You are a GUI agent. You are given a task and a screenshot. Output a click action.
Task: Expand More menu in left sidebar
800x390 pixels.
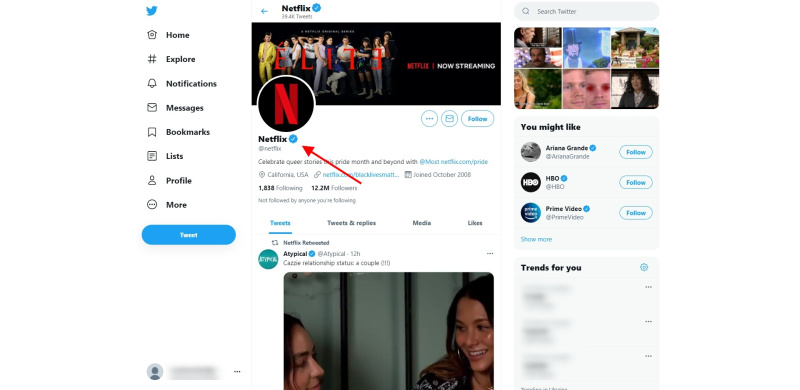[166, 205]
